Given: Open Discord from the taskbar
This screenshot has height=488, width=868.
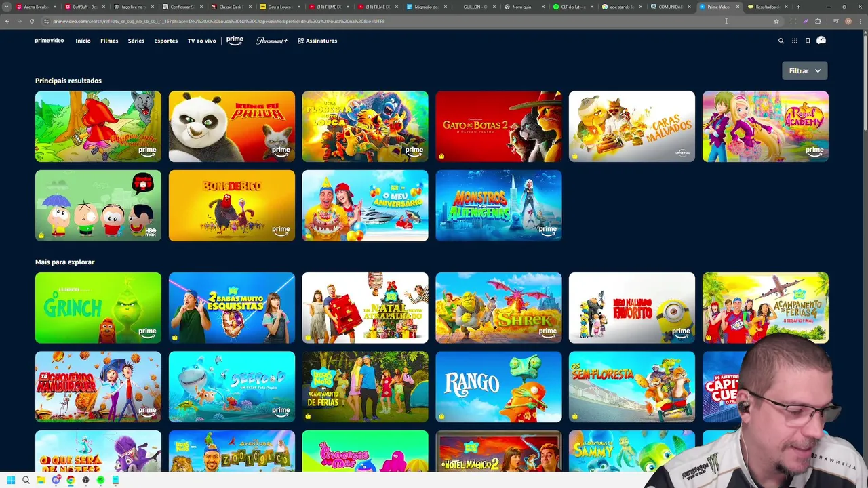Looking at the screenshot, I should 56,480.
